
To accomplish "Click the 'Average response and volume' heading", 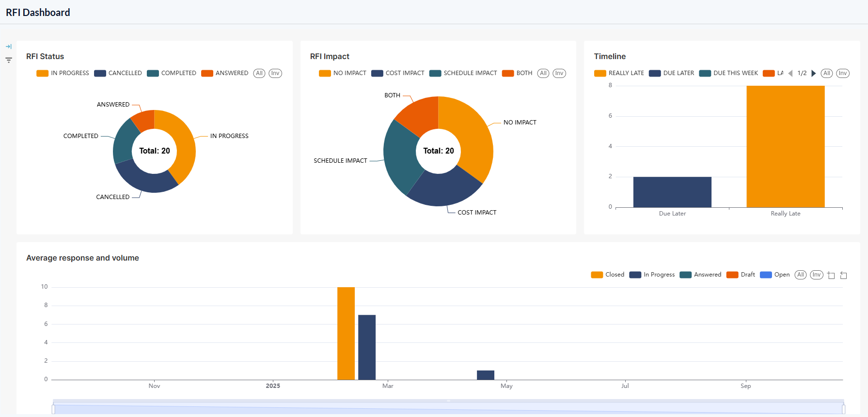I will coord(82,258).
